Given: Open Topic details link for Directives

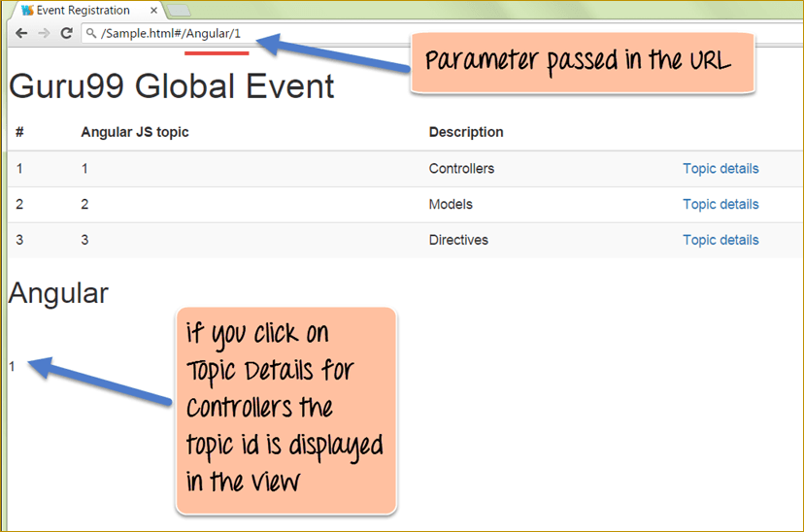Looking at the screenshot, I should point(720,241).
